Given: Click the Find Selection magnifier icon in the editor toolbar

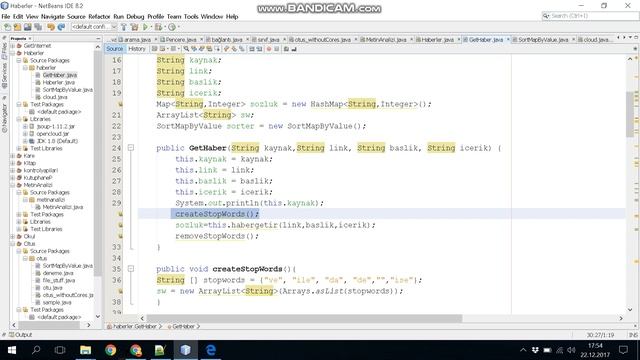Looking at the screenshot, I should coord(186,49).
